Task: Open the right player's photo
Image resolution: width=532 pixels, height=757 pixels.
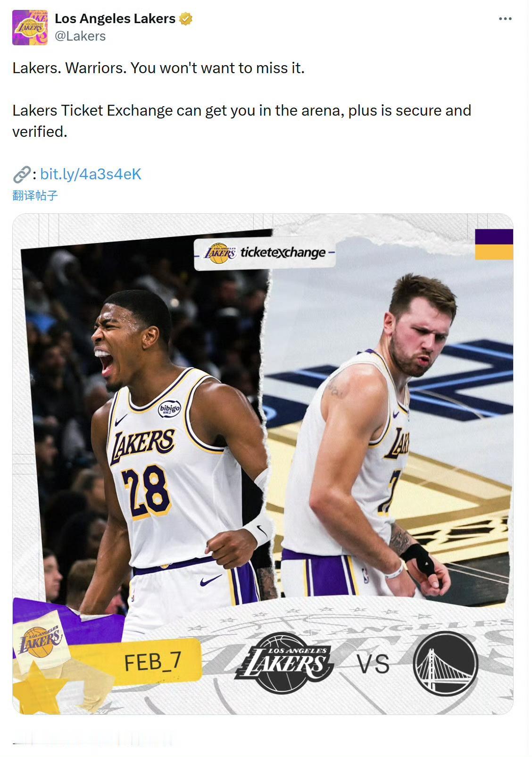Action: [387, 425]
